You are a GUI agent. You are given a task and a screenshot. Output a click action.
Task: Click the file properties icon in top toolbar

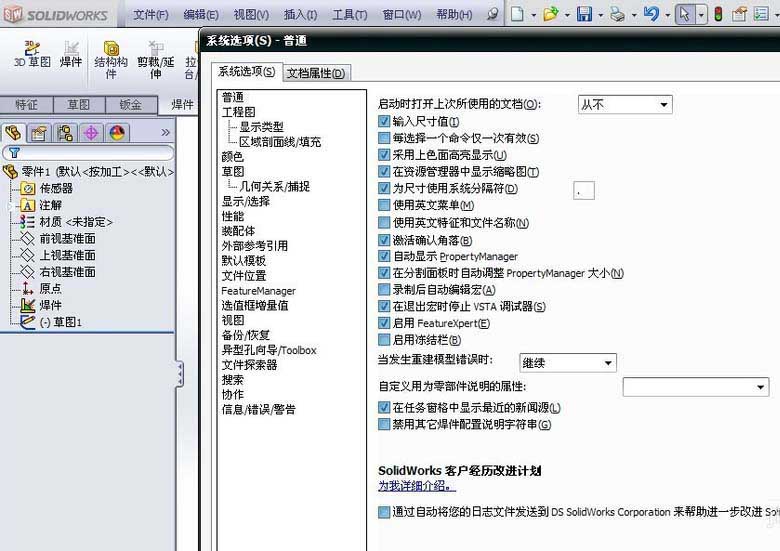pos(739,14)
